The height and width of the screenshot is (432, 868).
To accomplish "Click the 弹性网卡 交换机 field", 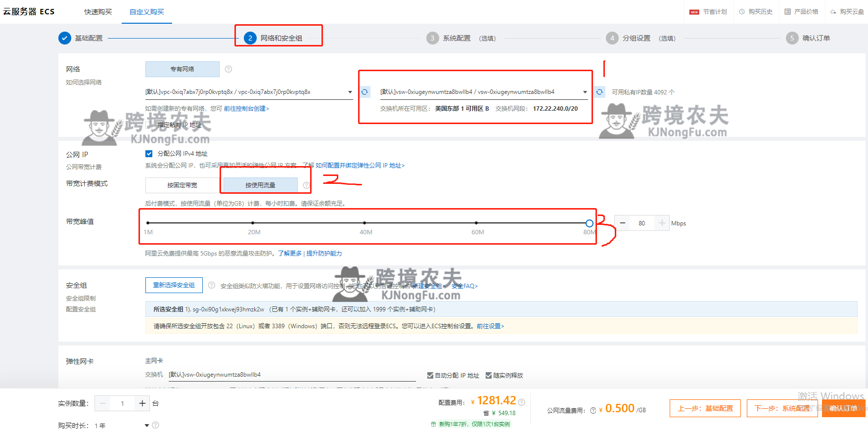I will pos(292,375).
